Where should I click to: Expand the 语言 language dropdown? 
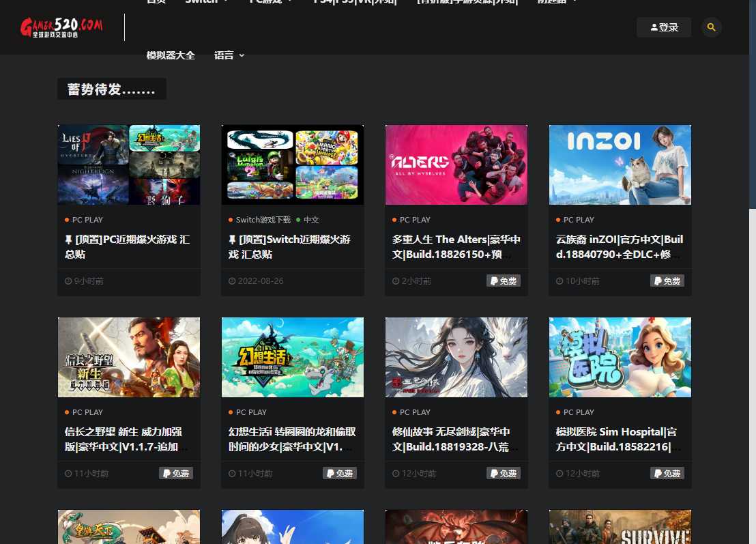click(229, 55)
